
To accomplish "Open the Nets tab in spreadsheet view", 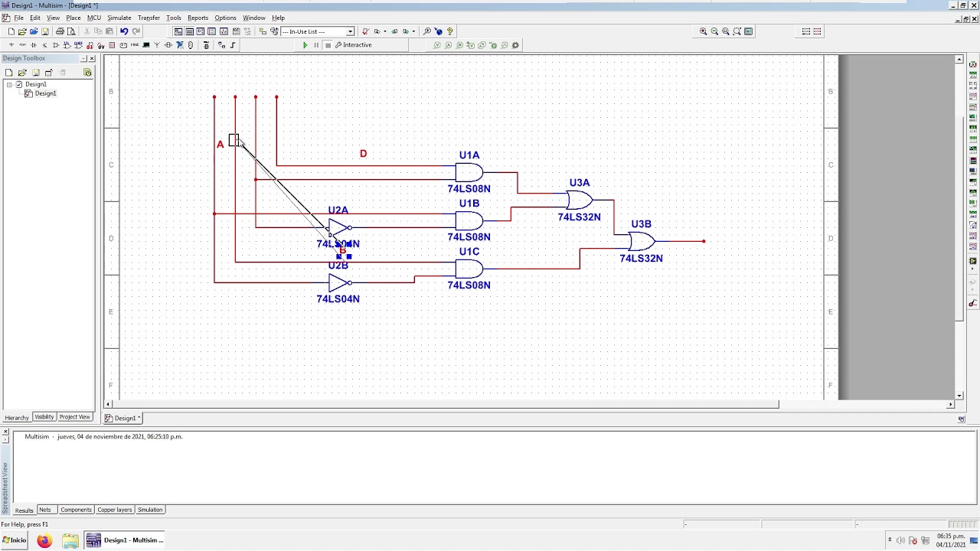I will [x=45, y=510].
